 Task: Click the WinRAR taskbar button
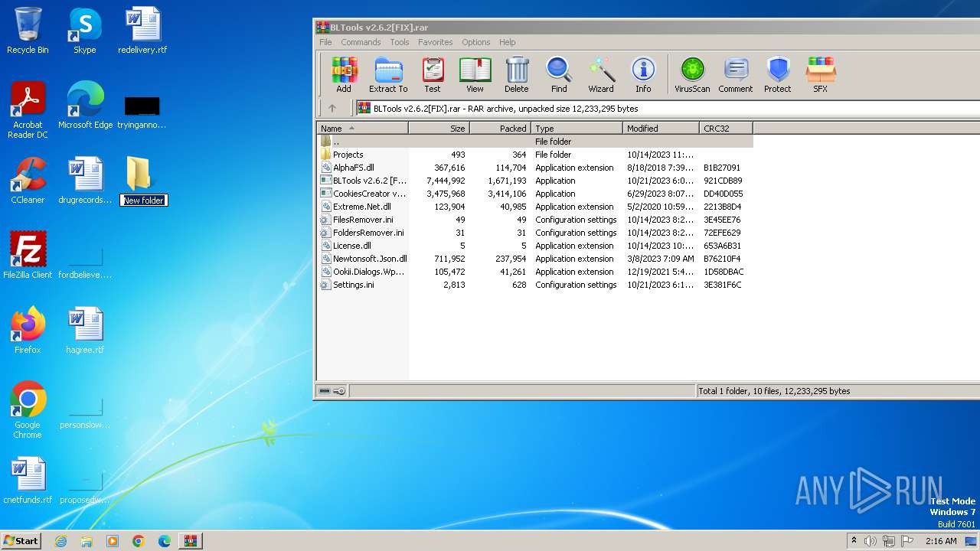point(190,541)
